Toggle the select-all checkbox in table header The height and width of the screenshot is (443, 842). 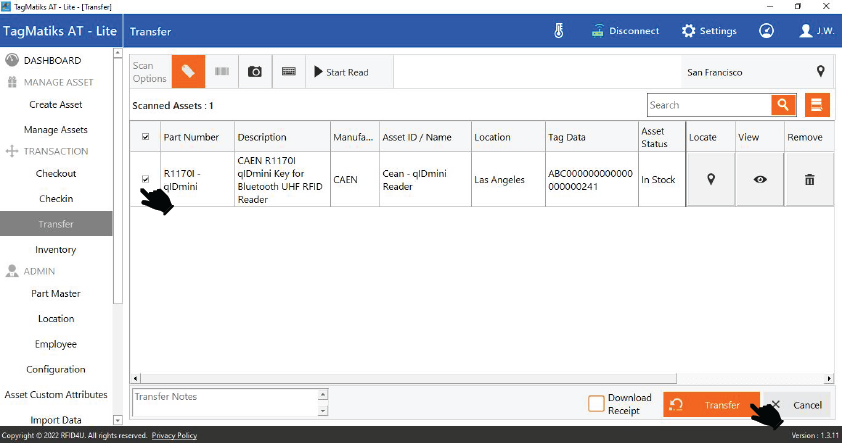click(x=146, y=137)
